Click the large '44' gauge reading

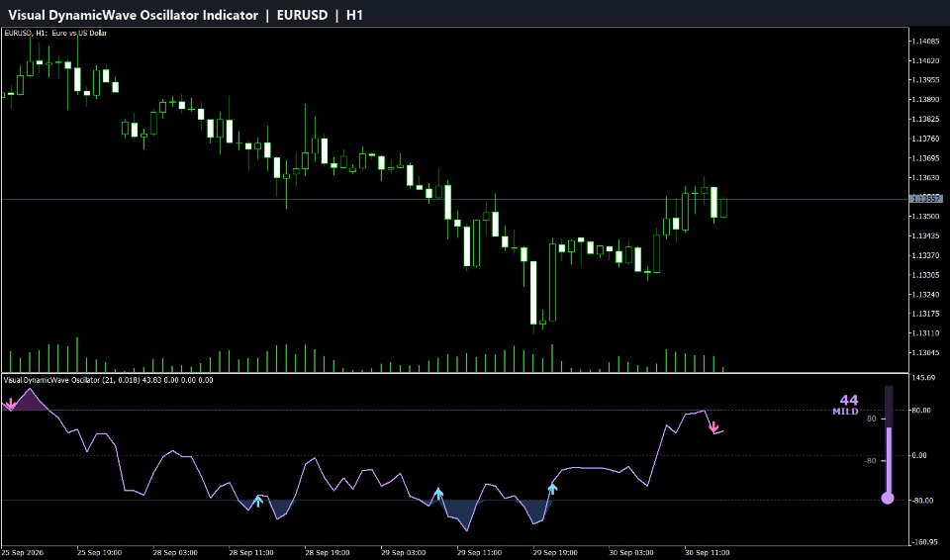849,400
